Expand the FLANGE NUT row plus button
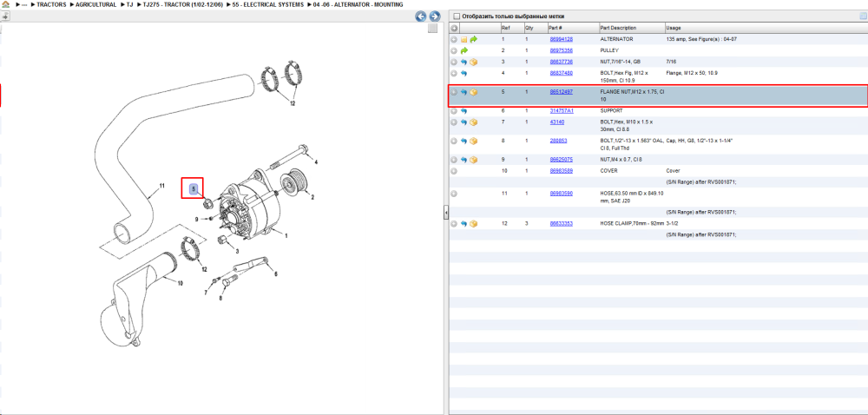 (x=454, y=92)
